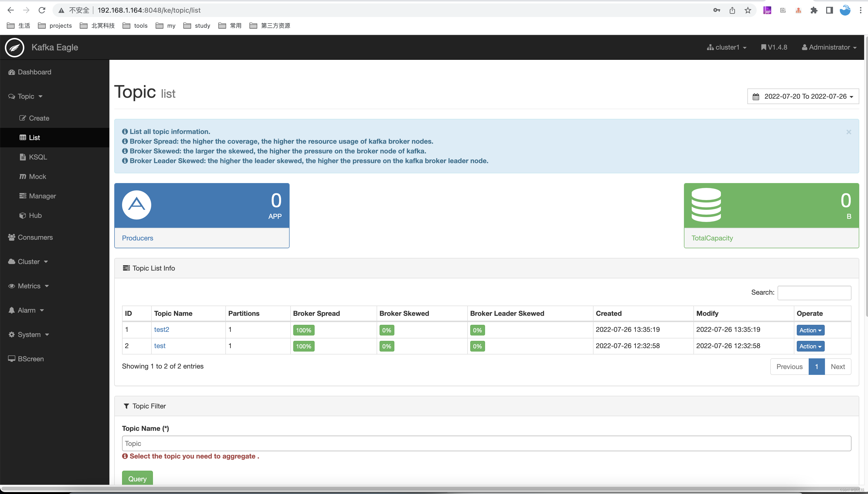The width and height of the screenshot is (868, 494).
Task: Open the browser profile avatar
Action: pyautogui.click(x=845, y=10)
